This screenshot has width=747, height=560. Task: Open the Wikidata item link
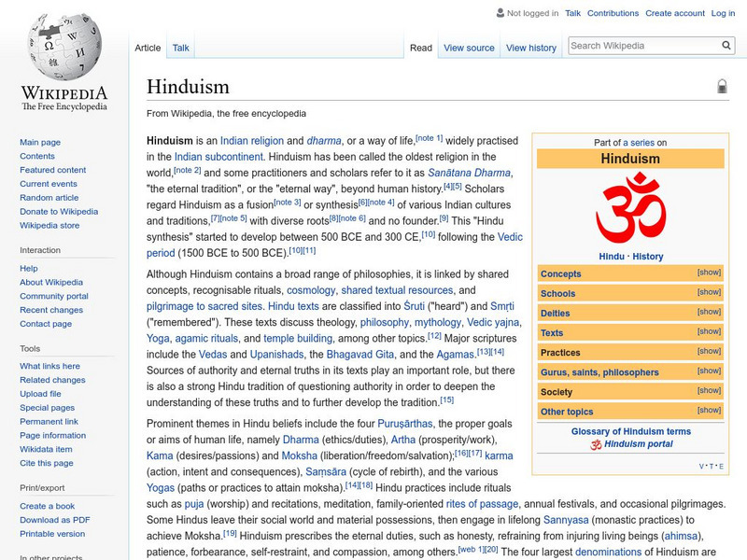tap(46, 449)
